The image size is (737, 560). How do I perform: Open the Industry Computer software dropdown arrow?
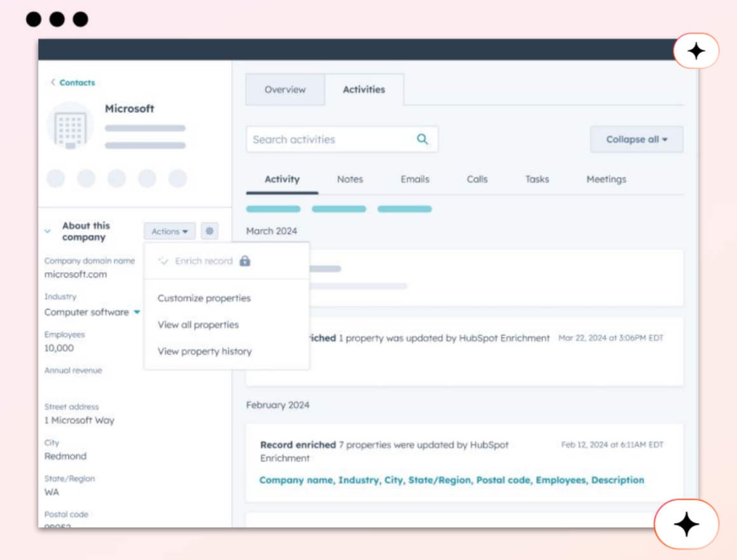click(137, 312)
